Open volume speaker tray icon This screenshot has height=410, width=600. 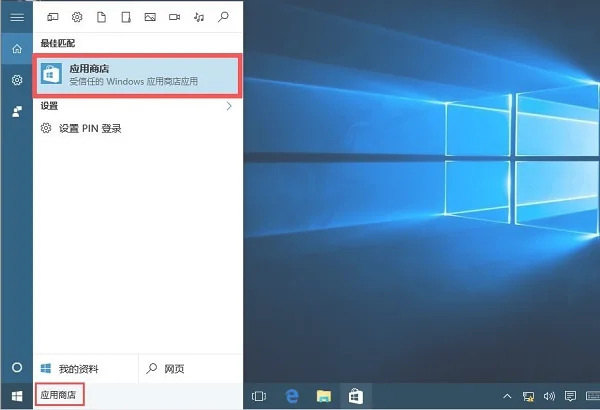coord(549,396)
